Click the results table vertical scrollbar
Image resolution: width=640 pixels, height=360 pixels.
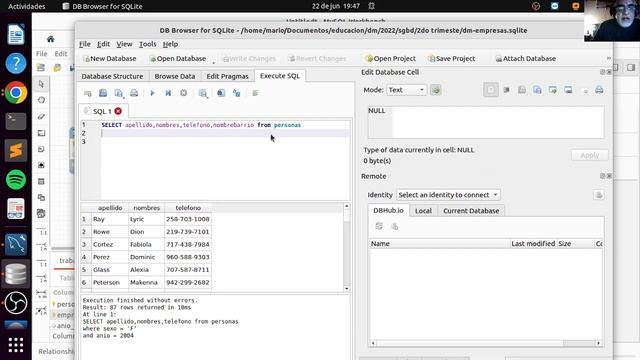coord(347,247)
